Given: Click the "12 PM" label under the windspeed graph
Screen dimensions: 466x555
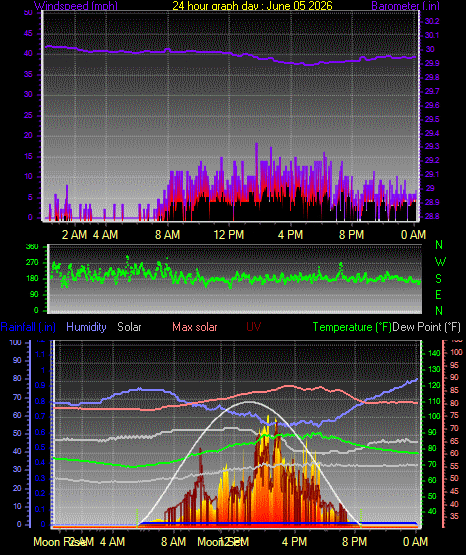Looking at the screenshot, I should [x=229, y=234].
